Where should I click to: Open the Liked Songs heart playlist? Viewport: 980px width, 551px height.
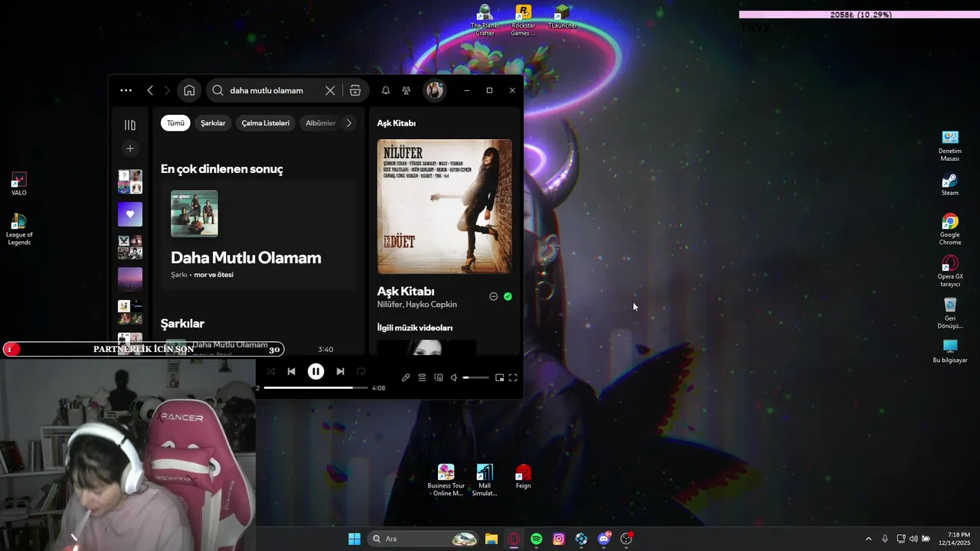(x=130, y=214)
